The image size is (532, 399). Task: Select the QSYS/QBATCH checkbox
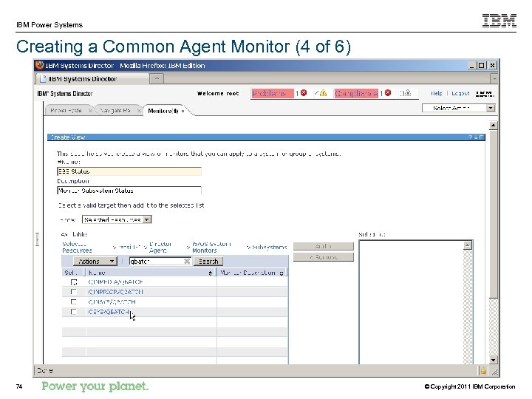(73, 312)
